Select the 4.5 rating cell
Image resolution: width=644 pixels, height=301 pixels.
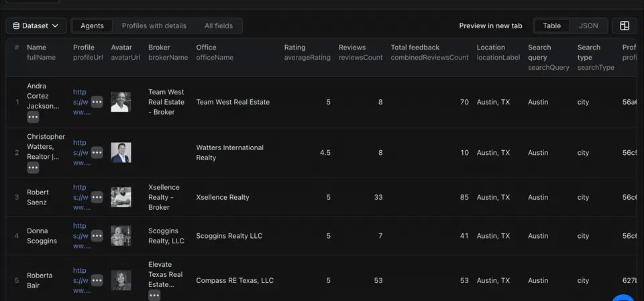pos(325,153)
